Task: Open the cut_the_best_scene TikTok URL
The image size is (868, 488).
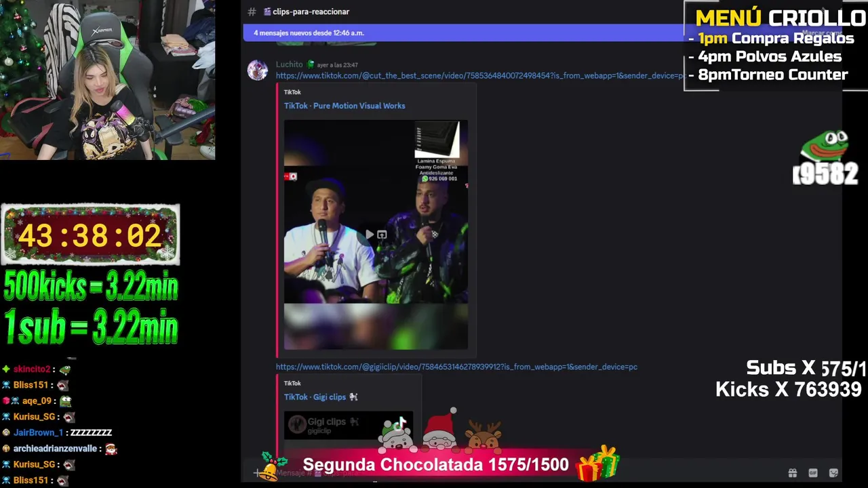Action: 479,76
